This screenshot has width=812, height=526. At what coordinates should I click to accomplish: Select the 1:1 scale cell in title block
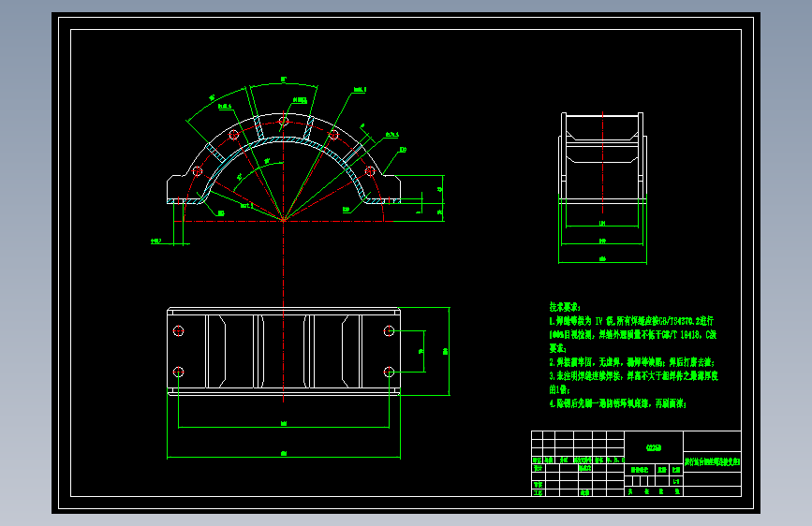(x=676, y=481)
